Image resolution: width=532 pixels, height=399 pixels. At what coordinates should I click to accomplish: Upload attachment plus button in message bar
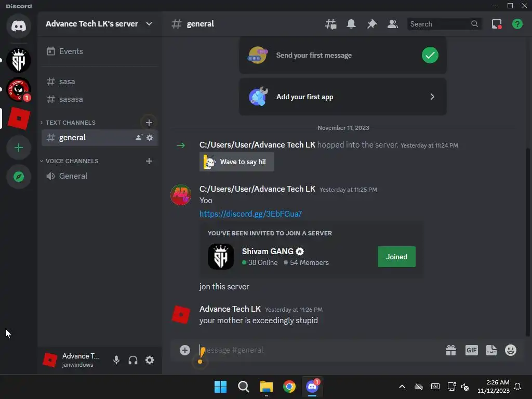[185, 350]
